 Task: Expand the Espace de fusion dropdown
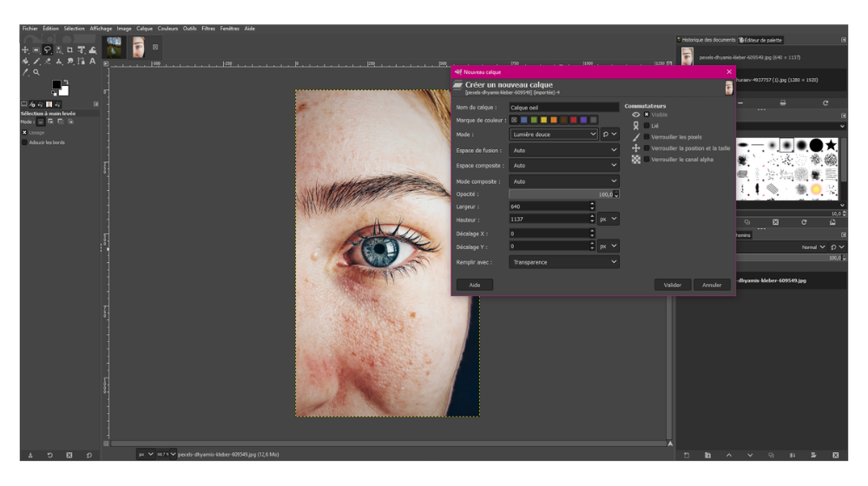[x=563, y=150]
